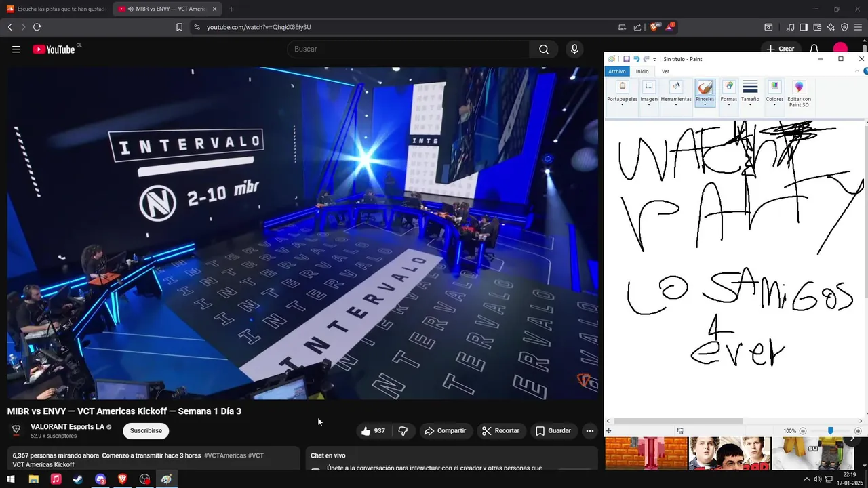Focus the Buscar search field
Screen dimensions: 868x488
click(408, 49)
